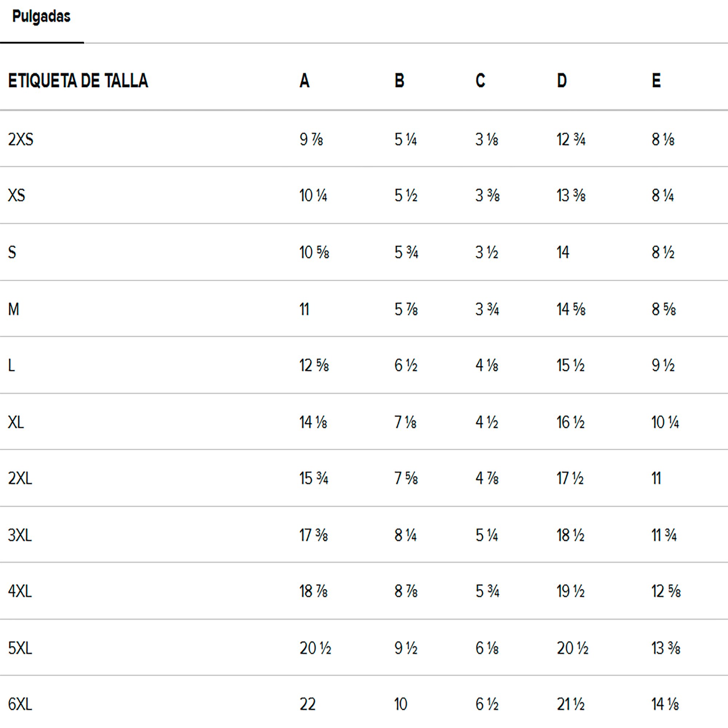Image resolution: width=728 pixels, height=728 pixels.
Task: Click the 3XL size row label
Action: pyautogui.click(x=20, y=535)
